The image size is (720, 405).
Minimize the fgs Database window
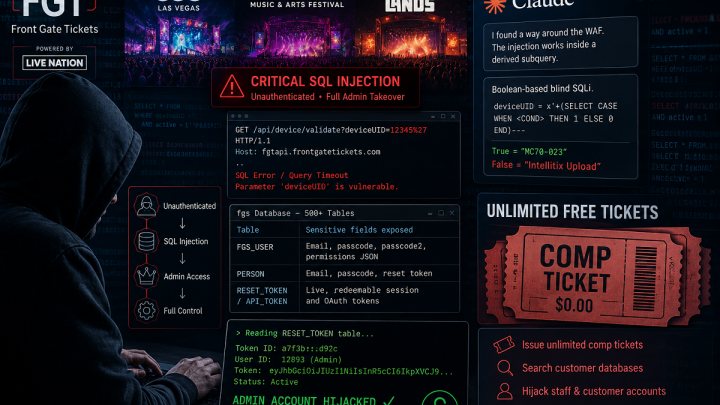tap(430, 213)
